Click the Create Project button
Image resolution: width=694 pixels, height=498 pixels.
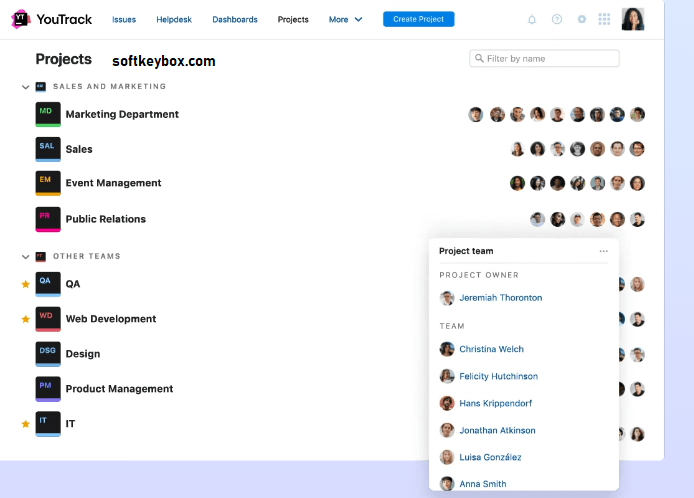(418, 19)
